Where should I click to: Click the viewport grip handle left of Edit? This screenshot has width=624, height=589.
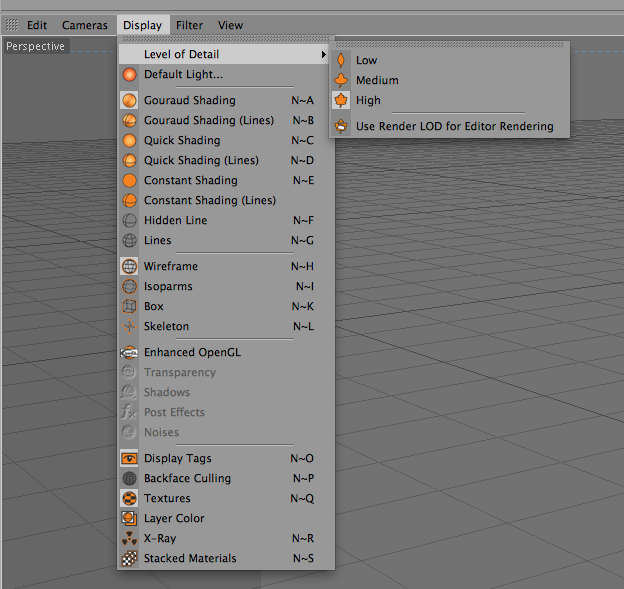click(12, 25)
